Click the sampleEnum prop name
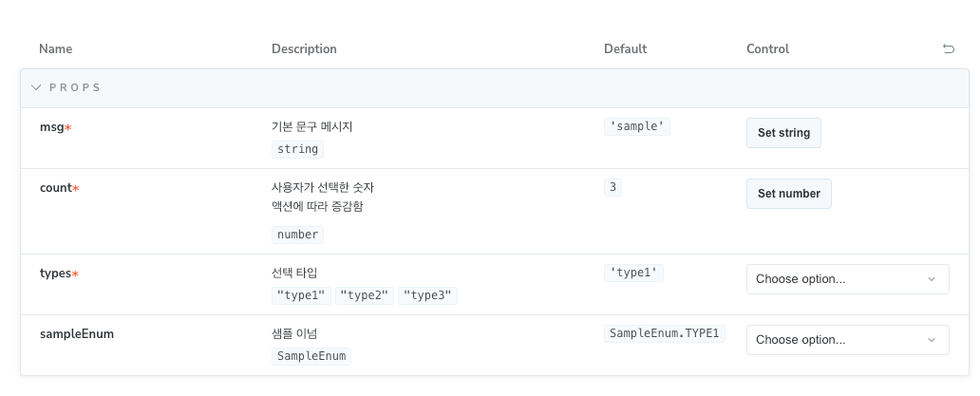 pos(77,334)
